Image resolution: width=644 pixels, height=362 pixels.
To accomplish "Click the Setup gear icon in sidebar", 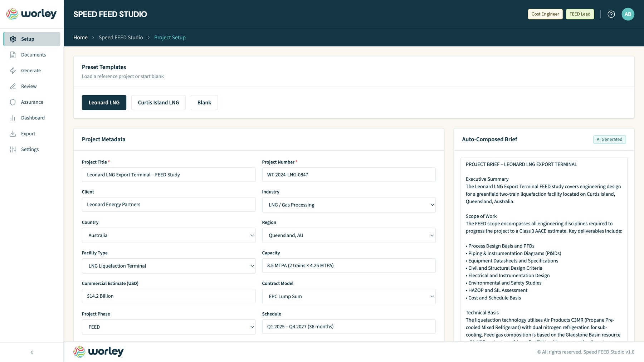I will coord(13,39).
